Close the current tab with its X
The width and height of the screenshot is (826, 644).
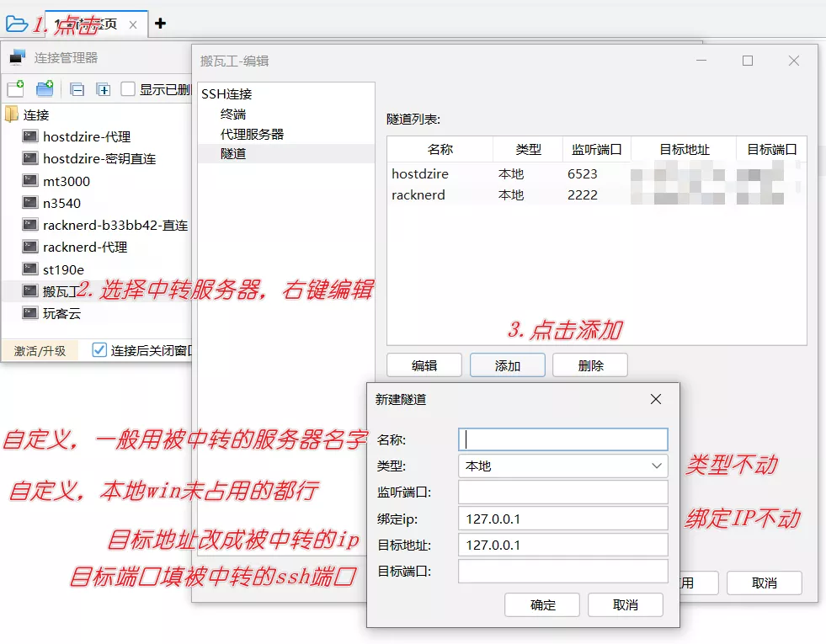(133, 24)
